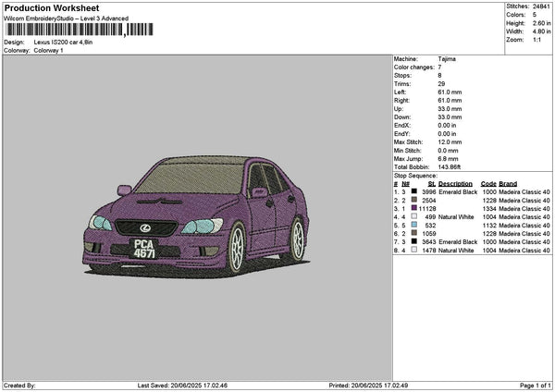Select design name 'Lexus IS200 car 4,8in'
This screenshot has height=392, width=555.
click(x=63, y=43)
